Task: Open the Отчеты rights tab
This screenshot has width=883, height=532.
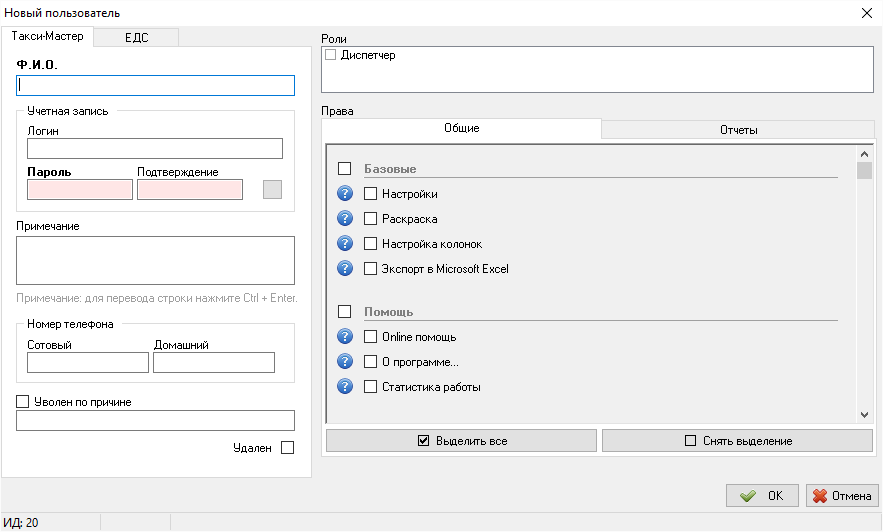Action: point(738,130)
